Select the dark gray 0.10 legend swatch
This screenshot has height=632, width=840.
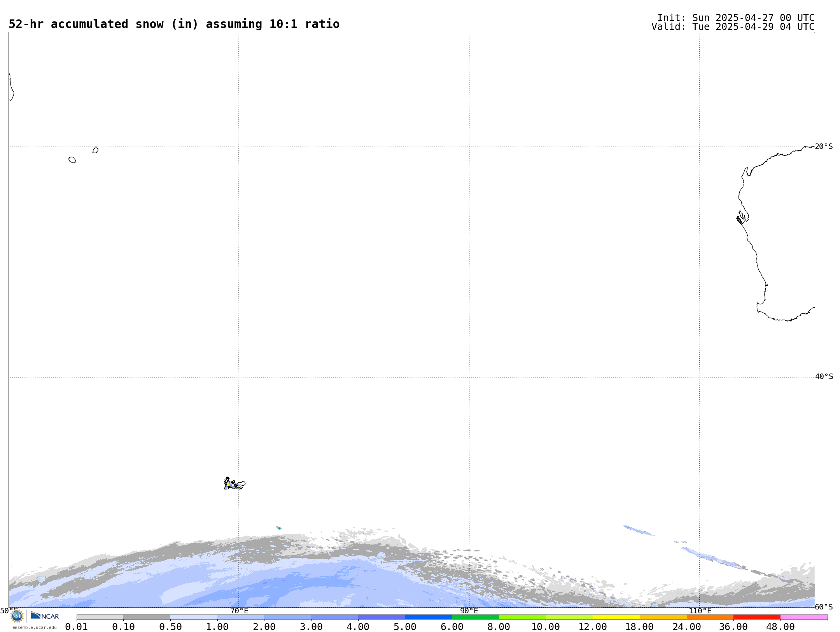[147, 617]
